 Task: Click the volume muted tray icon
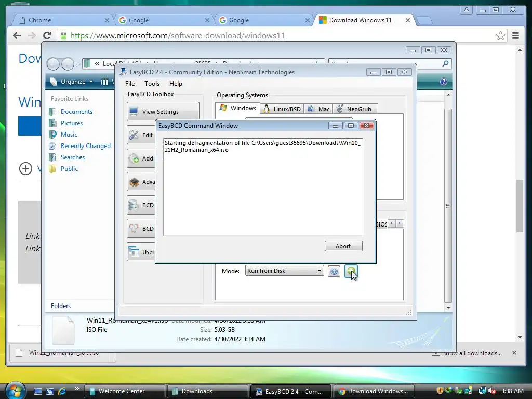click(491, 391)
